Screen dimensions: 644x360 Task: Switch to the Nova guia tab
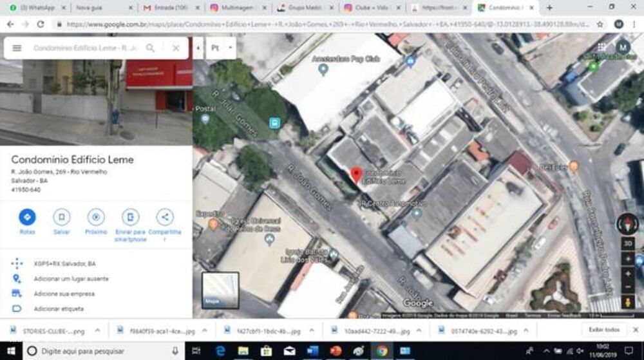pyautogui.click(x=104, y=8)
